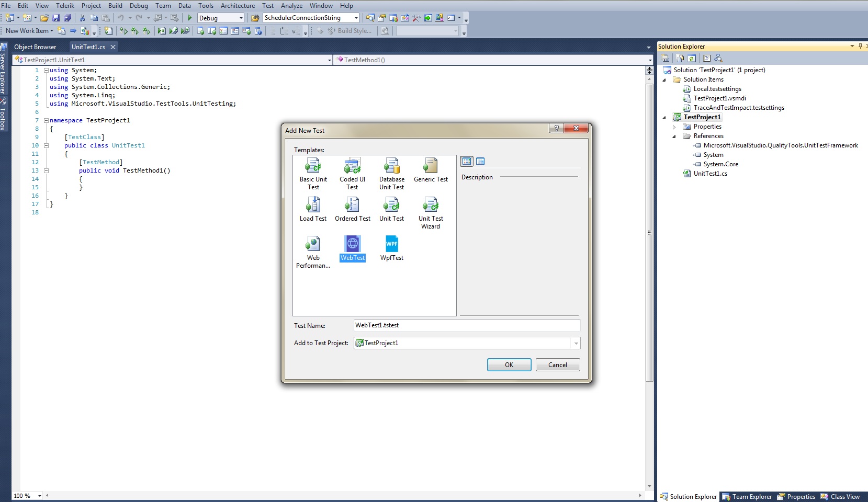Open the Telerik menu

click(65, 6)
